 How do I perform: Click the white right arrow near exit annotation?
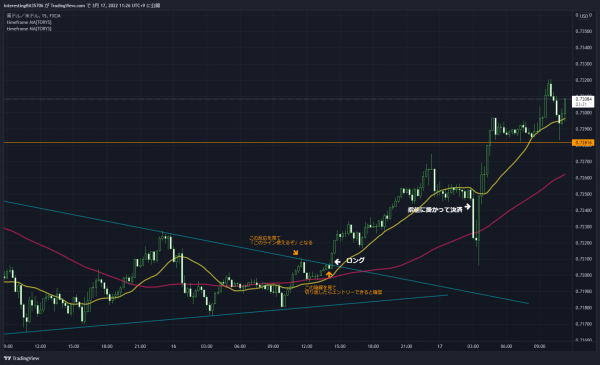coord(467,207)
